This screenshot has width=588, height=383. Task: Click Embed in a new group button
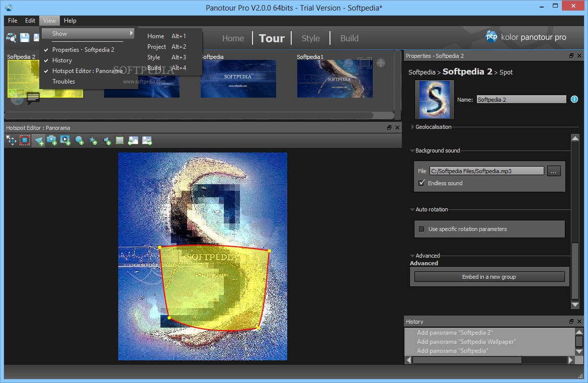pyautogui.click(x=489, y=277)
